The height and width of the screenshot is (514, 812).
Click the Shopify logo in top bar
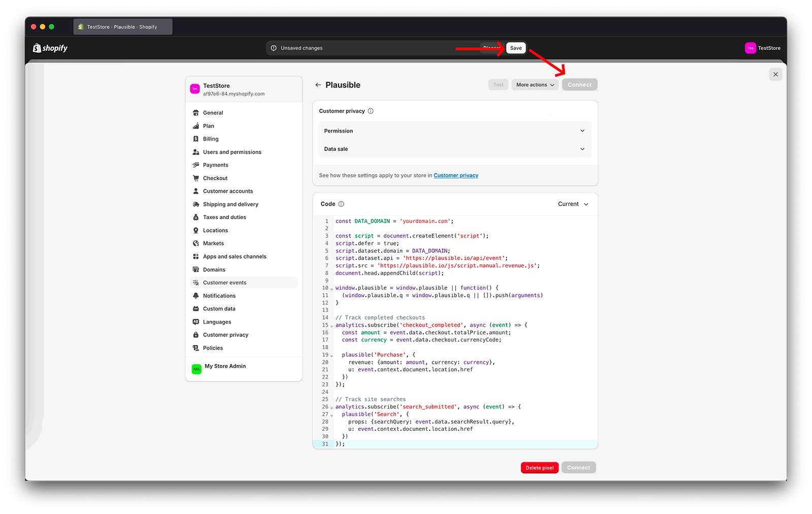click(50, 48)
